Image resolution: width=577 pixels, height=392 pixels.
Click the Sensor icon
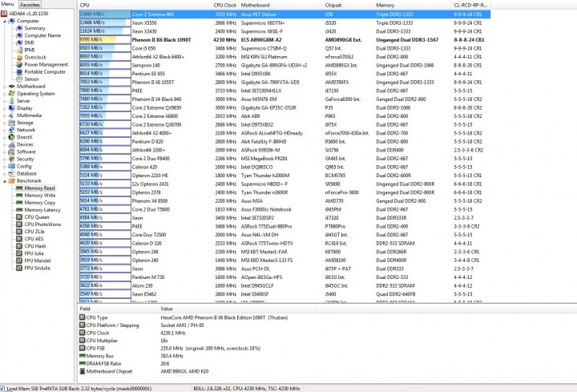[19, 79]
